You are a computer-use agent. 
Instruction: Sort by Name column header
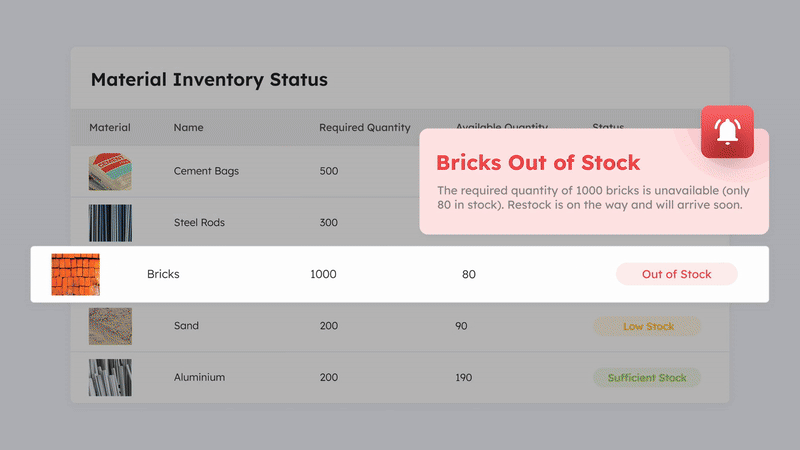[x=188, y=128]
